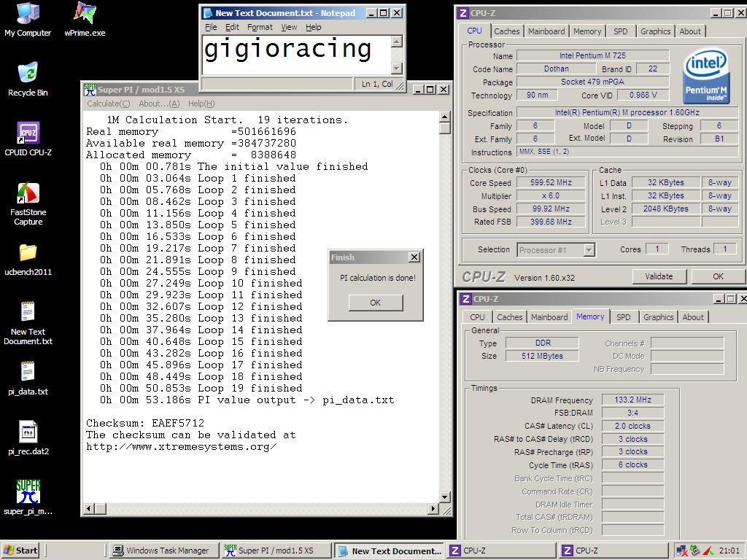Click Super PI horizontal scrollbar left arrow
This screenshot has width=747, height=560.
88,508
